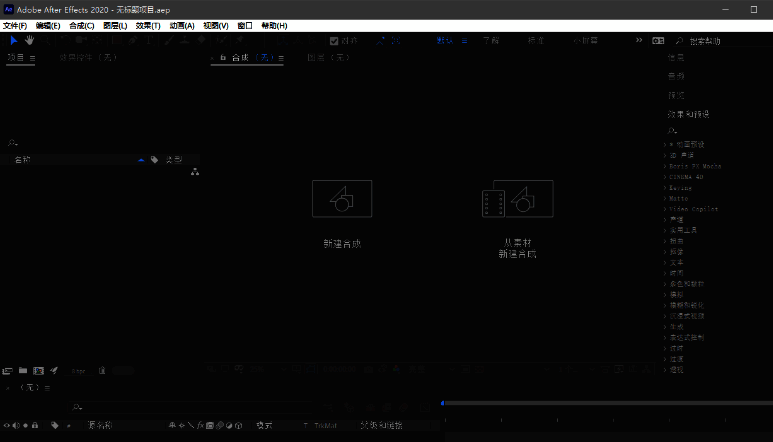Screen dimensions: 773x442
Task: Select the Hand tool
Action: click(x=30, y=40)
